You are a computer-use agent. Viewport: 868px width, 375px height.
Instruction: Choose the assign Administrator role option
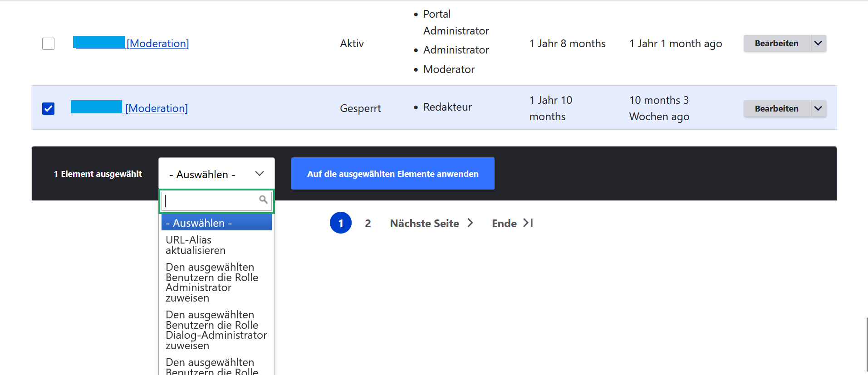pos(216,282)
